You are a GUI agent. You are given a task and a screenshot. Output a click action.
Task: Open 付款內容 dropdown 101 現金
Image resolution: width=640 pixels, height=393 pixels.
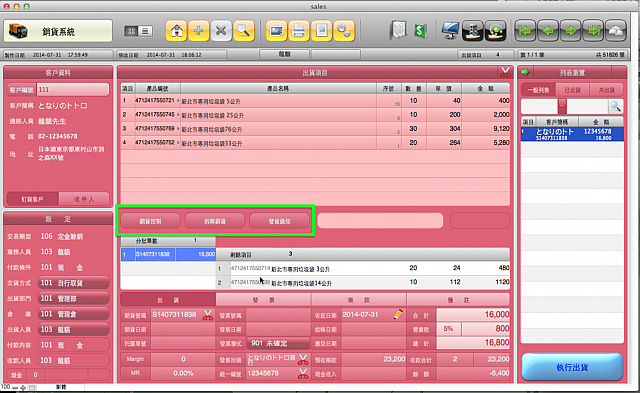73,345
